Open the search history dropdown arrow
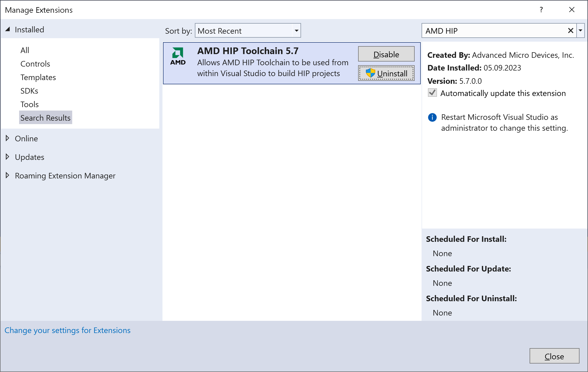 click(x=581, y=31)
